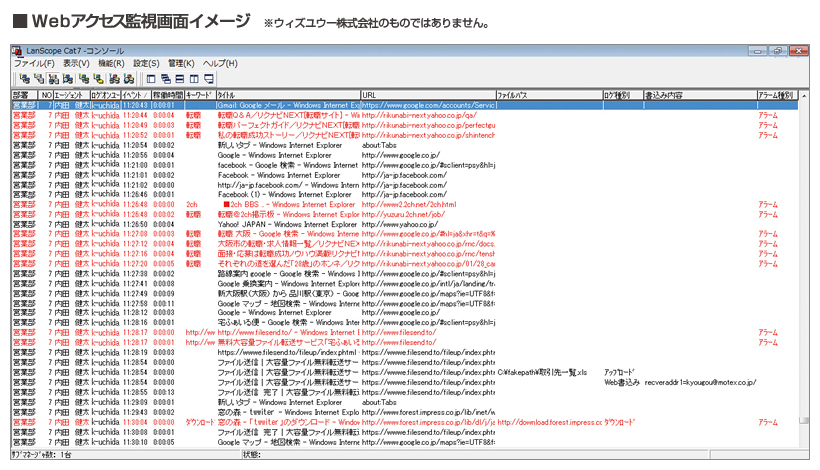
Task: Click the 状態: status bar entry
Action: click(252, 455)
